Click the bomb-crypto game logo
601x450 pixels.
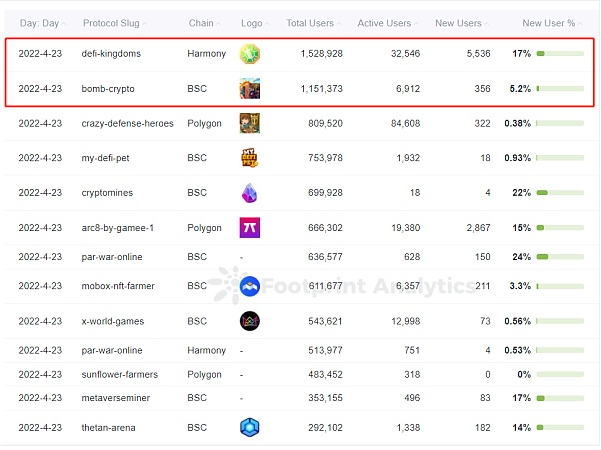tap(250, 89)
